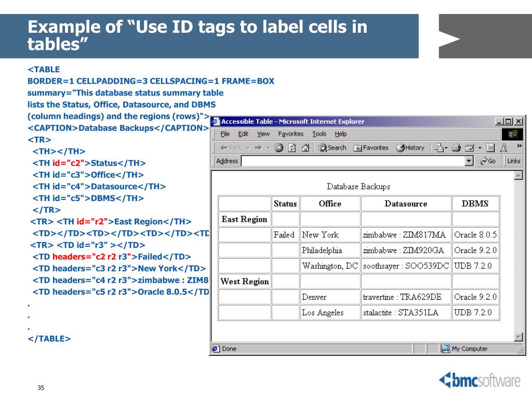The image size is (532, 399).
Task: Click the Failed status cell
Action: (x=285, y=235)
